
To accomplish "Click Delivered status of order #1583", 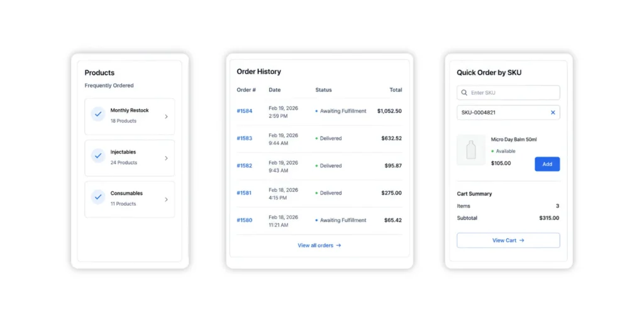I will pos(328,138).
